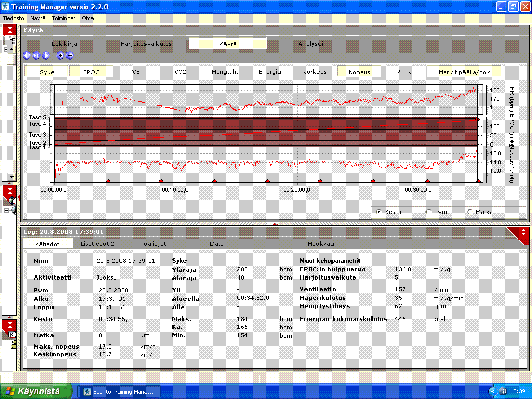The image size is (532, 399).
Task: Click the red corner resize icon on Log panel
Action: (523, 232)
